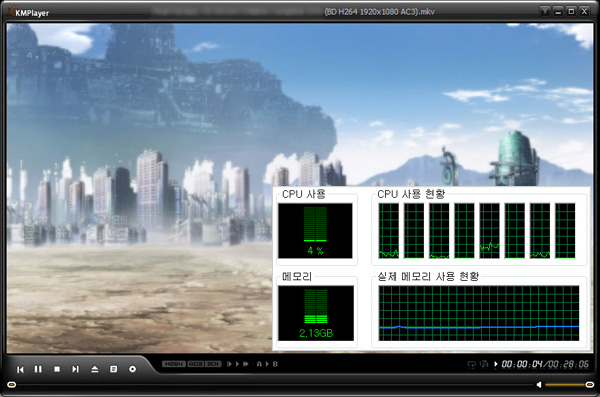Click the H264 video codec indicator

[x=174, y=364]
